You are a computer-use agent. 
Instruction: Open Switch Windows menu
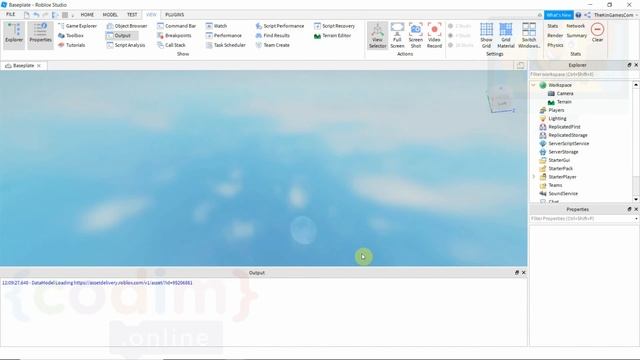point(529,36)
